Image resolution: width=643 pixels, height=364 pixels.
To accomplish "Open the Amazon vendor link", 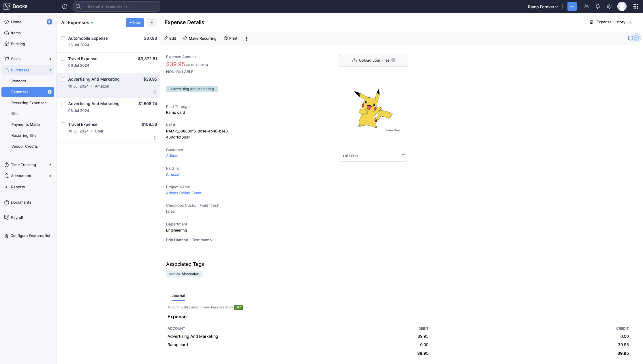I will click(173, 174).
